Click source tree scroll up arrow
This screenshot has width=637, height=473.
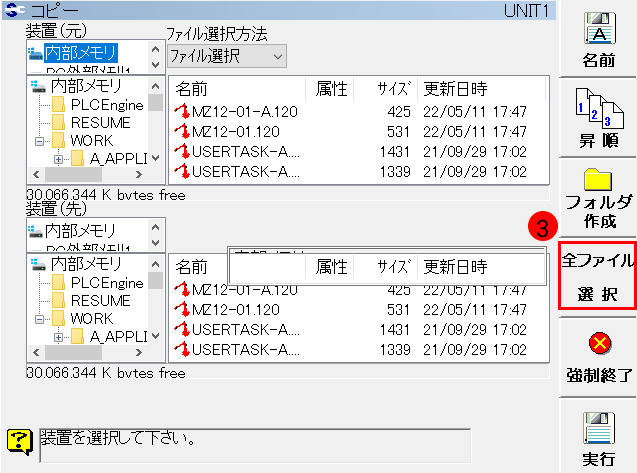coord(156,86)
